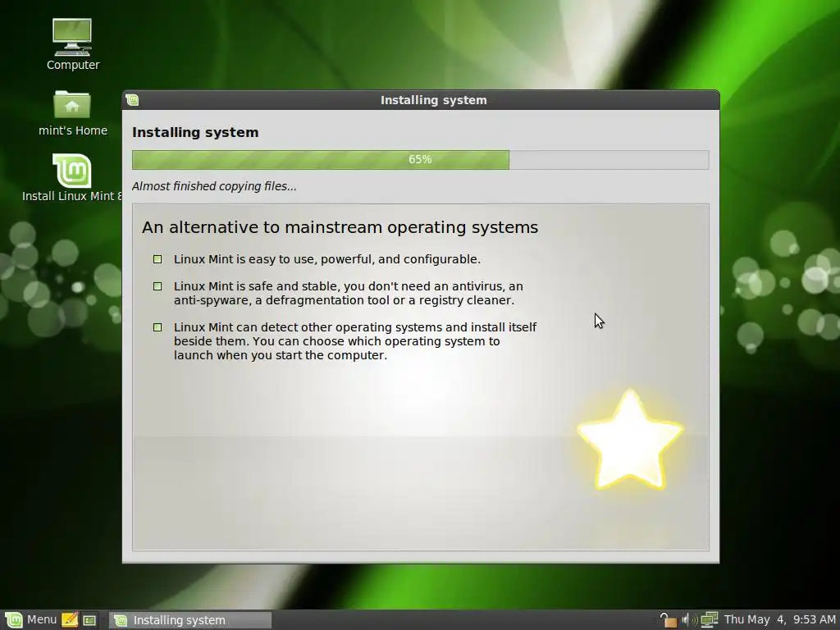Click the bullet beside 'easy to use, powerful'
840x630 pixels.
click(157, 259)
